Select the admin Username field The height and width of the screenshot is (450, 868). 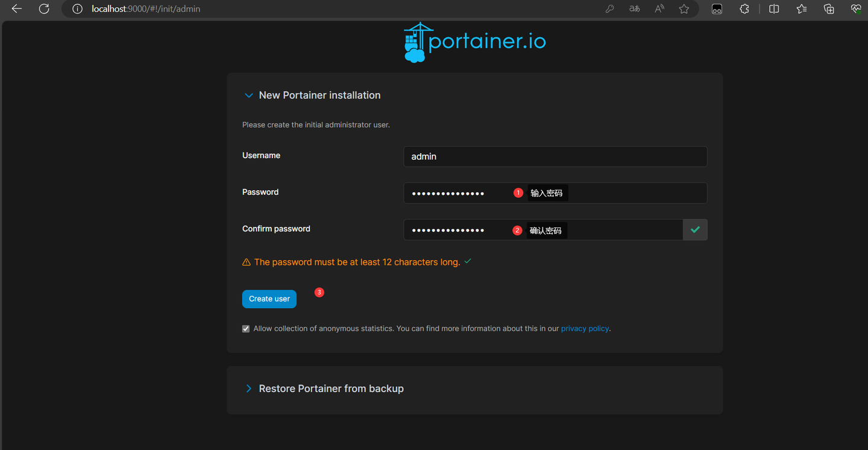[x=555, y=156]
